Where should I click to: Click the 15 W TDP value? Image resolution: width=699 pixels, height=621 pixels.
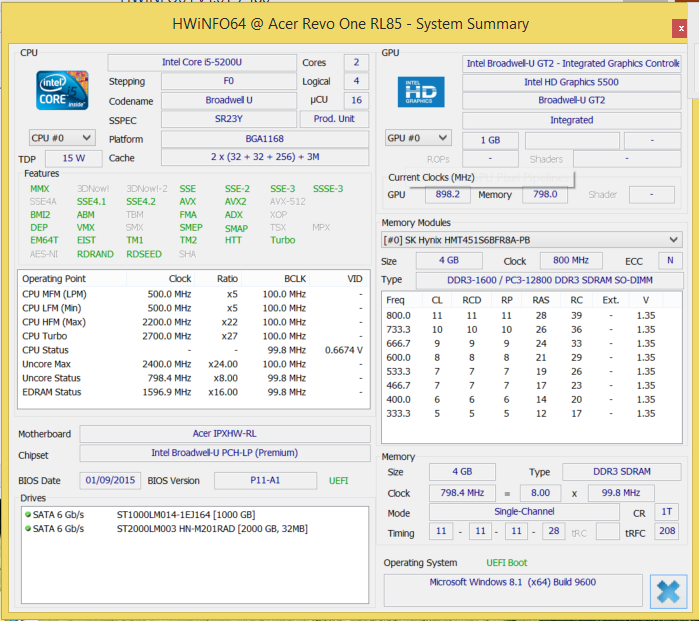(74, 158)
